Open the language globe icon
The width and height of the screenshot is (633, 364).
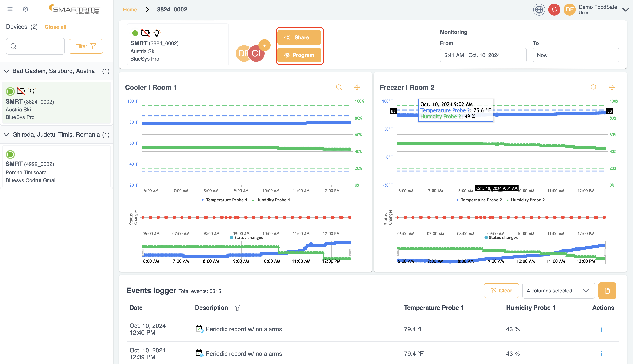point(539,9)
